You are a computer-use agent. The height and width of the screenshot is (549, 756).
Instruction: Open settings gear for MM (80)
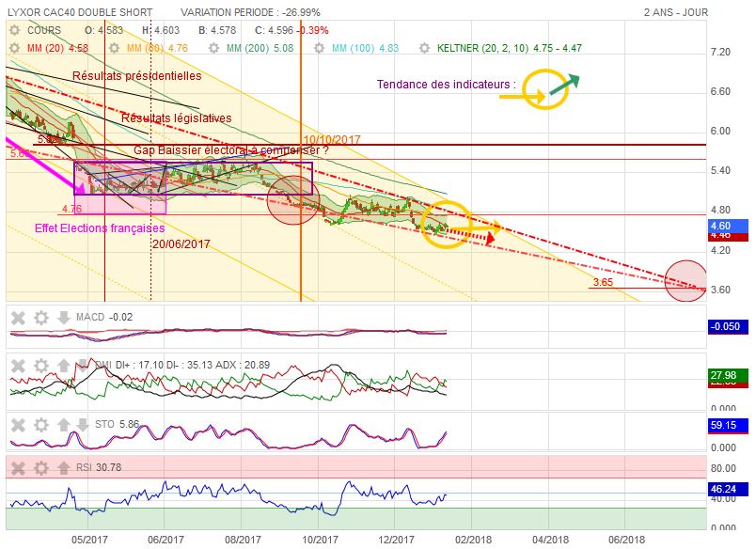pos(115,48)
